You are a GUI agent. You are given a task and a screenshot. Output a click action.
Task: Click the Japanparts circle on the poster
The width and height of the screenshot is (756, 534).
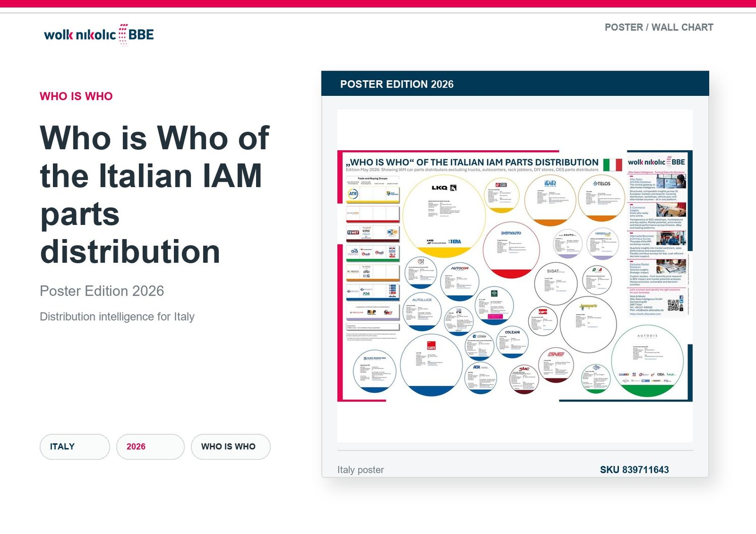point(588,325)
